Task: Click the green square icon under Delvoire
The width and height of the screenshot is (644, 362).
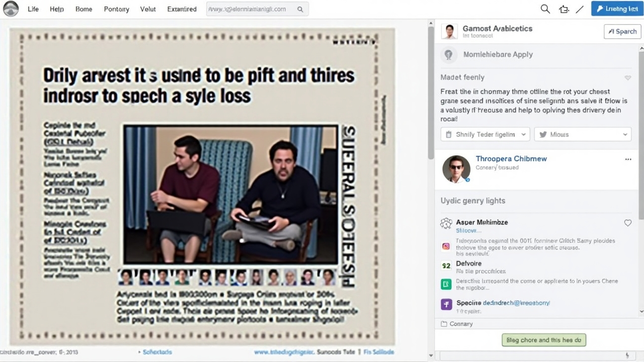Action: pyautogui.click(x=446, y=284)
